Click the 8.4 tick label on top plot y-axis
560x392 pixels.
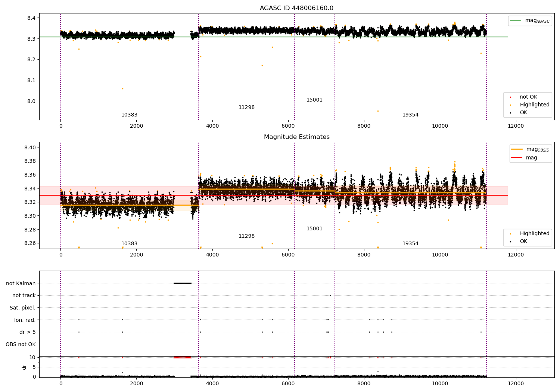[x=31, y=18]
